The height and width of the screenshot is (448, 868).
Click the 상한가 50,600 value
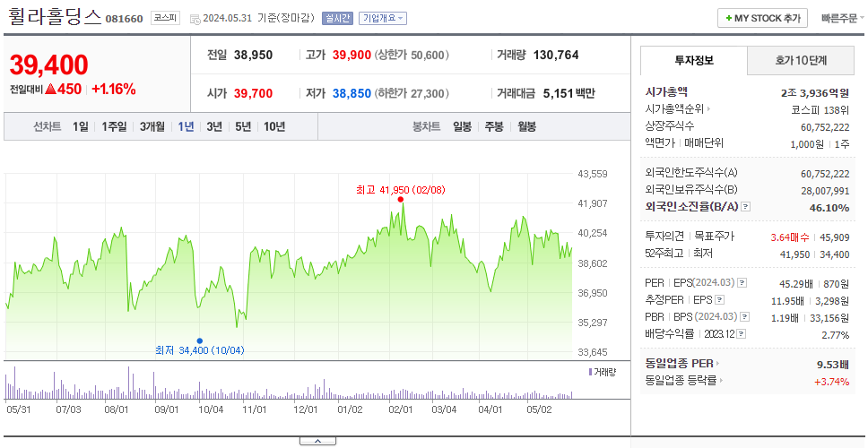tap(412, 56)
